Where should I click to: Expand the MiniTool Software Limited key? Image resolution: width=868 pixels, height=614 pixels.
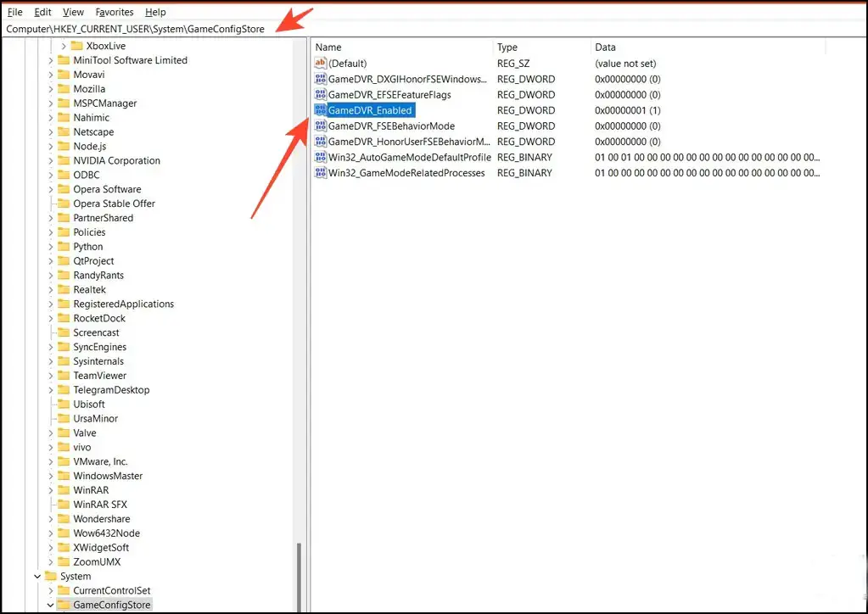tap(50, 59)
